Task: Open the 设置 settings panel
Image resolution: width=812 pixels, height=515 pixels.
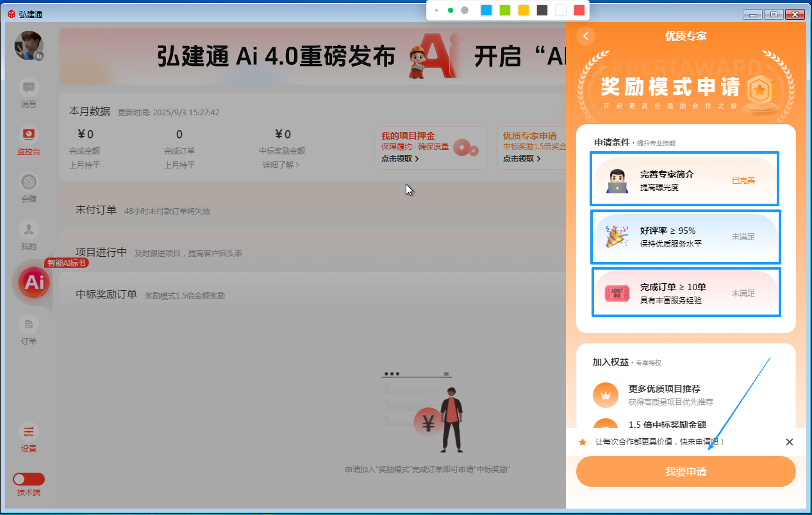Action: click(x=28, y=437)
